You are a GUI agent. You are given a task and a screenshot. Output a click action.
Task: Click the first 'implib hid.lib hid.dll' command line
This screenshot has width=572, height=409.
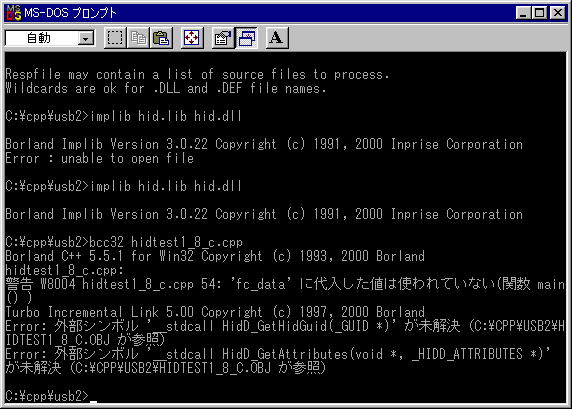click(123, 116)
